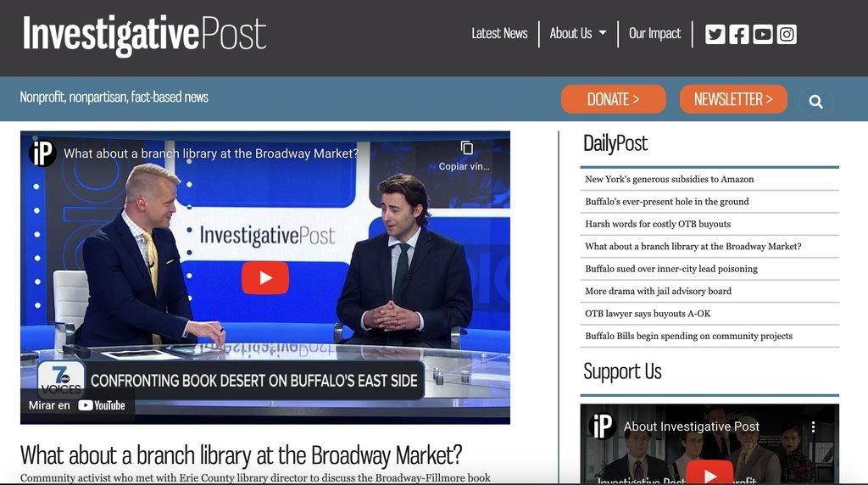Open 'Buffalo sued over inner-city lead poisoning'
Image resolution: width=868 pixels, height=485 pixels.
[x=671, y=269]
